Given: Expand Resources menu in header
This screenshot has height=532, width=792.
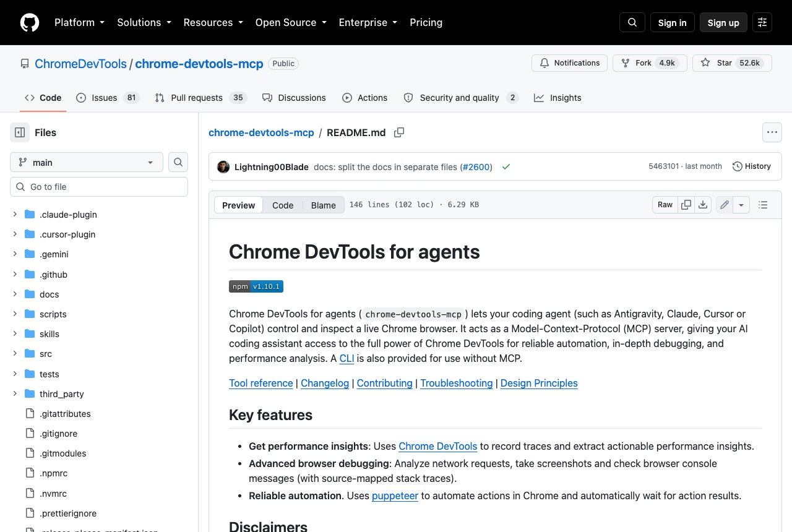Looking at the screenshot, I should tap(214, 22).
